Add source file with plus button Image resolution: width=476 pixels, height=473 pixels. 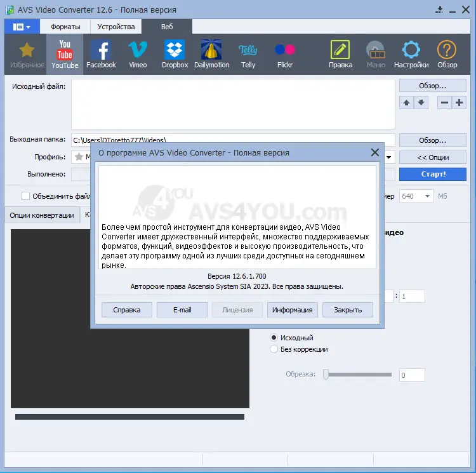[459, 103]
